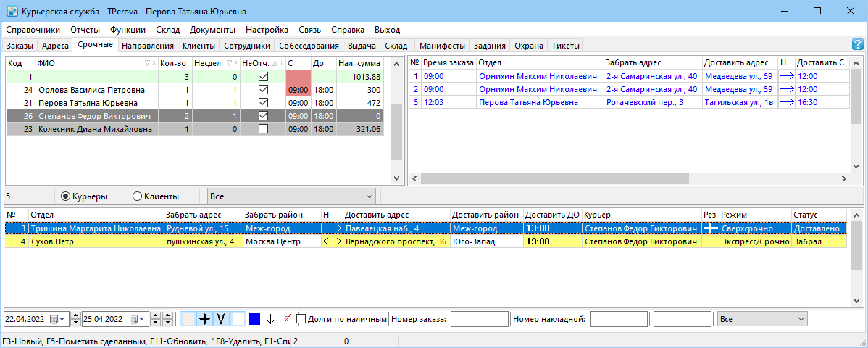
Task: Toggle НеОтч. checkbox in row with code 1
Action: coord(263,76)
